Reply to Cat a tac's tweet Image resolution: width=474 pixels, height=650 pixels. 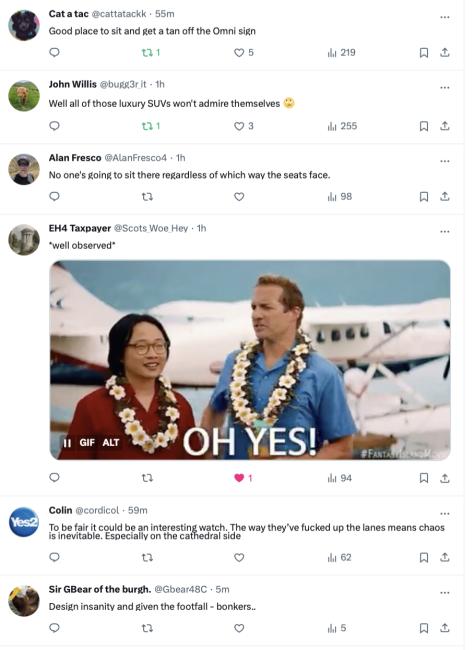pos(54,53)
